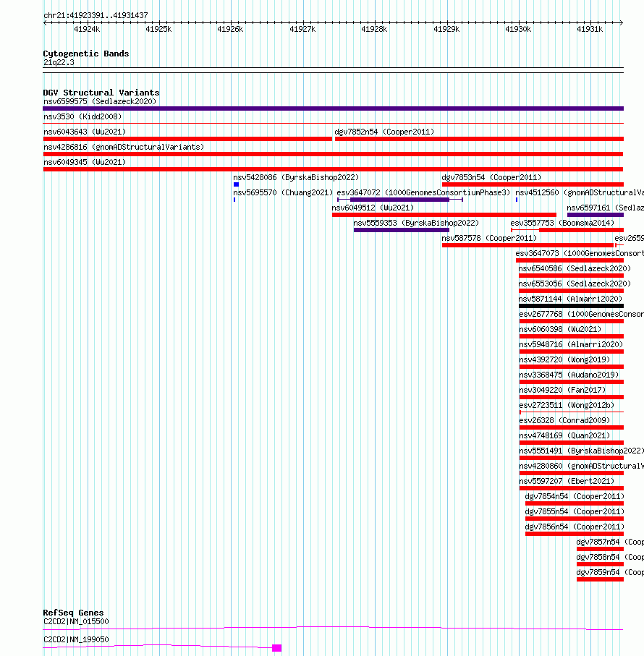The width and height of the screenshot is (644, 656).
Task: Open nsv3368475 (Audano2019) label
Action: pyautogui.click(x=569, y=375)
